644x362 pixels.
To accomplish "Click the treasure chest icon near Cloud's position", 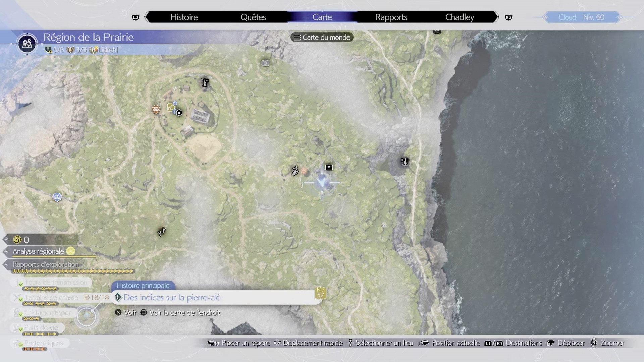I will [x=328, y=167].
